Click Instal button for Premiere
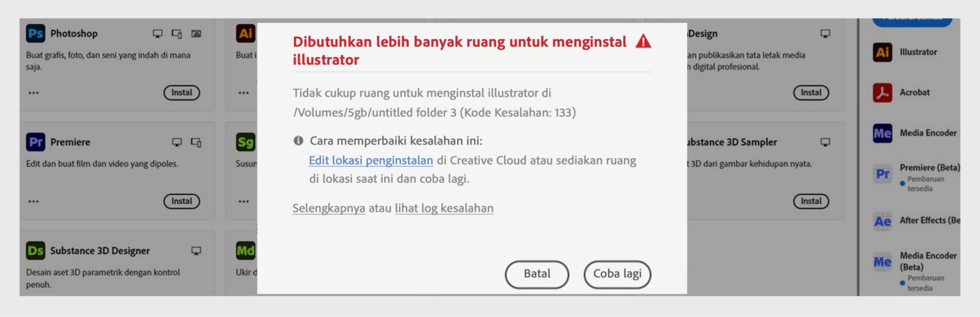The height and width of the screenshot is (317, 980). [182, 201]
